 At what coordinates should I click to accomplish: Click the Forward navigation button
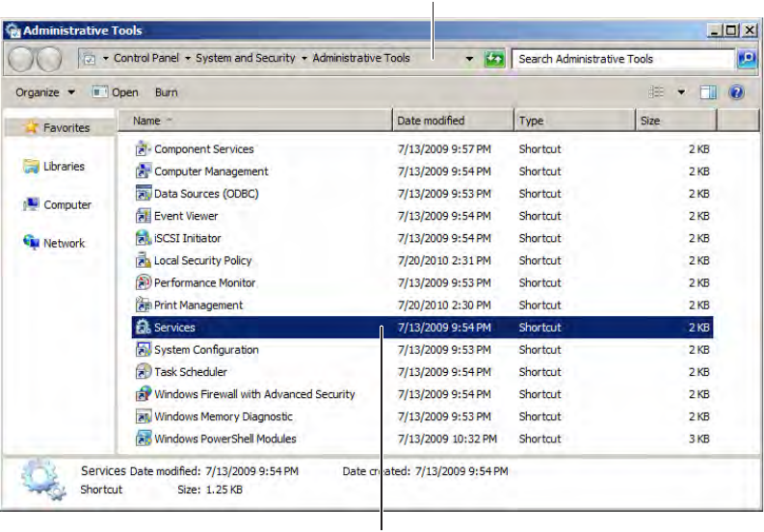pyautogui.click(x=49, y=59)
